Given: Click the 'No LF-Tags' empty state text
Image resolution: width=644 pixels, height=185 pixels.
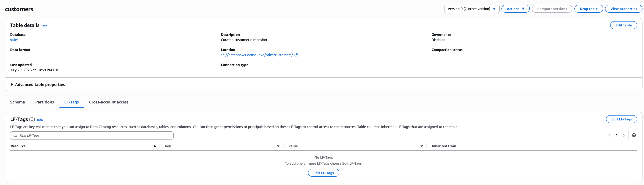Looking at the screenshot, I should click(324, 158).
